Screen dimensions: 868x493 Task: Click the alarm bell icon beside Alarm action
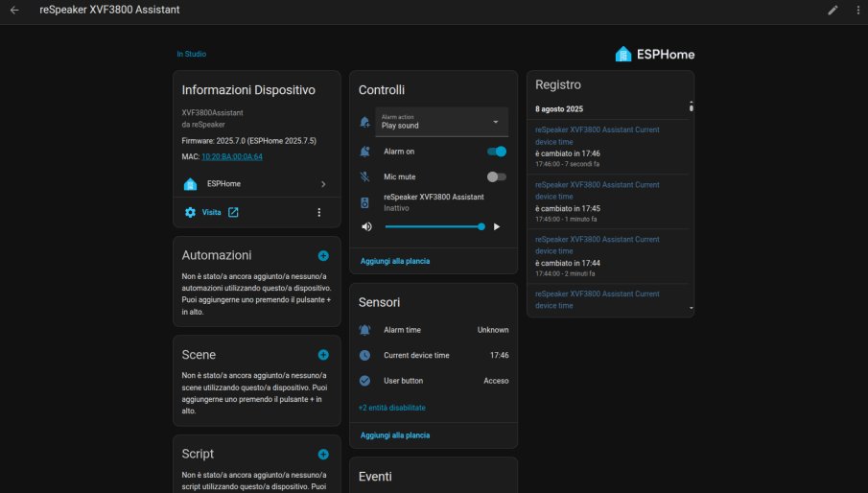tap(364, 122)
